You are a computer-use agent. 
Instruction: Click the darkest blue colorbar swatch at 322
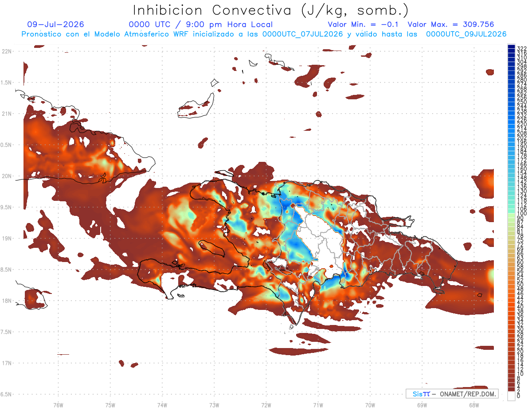point(511,46)
